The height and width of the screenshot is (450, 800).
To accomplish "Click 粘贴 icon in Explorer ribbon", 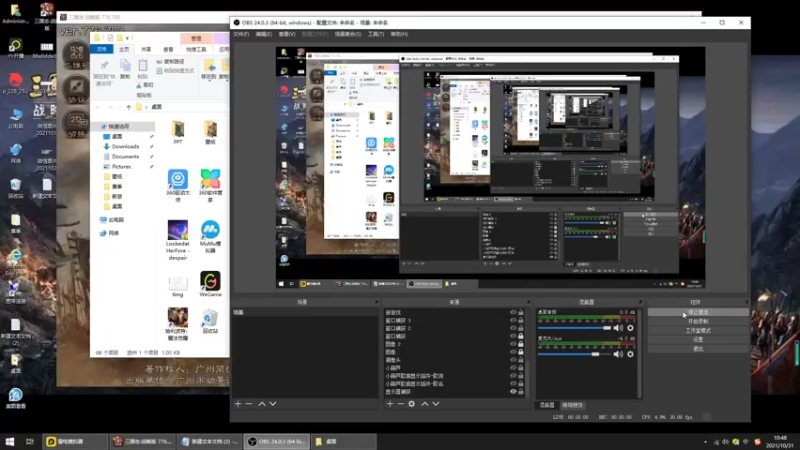I will pos(143,69).
